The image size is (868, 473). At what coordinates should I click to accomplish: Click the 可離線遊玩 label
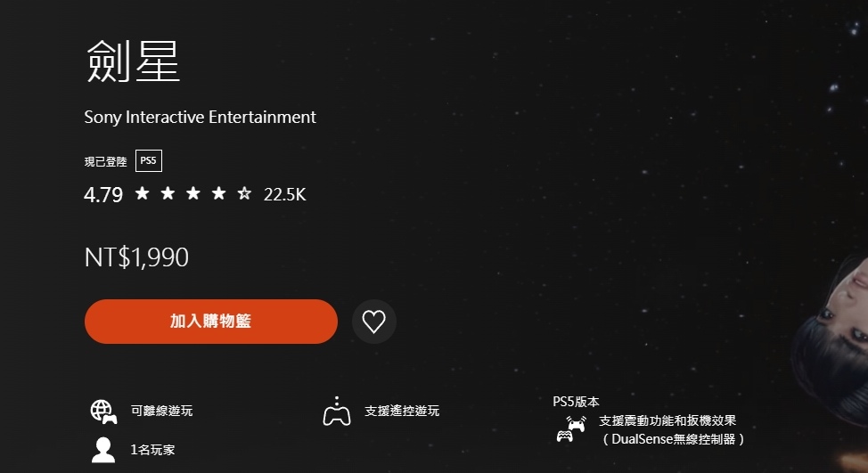pos(161,411)
